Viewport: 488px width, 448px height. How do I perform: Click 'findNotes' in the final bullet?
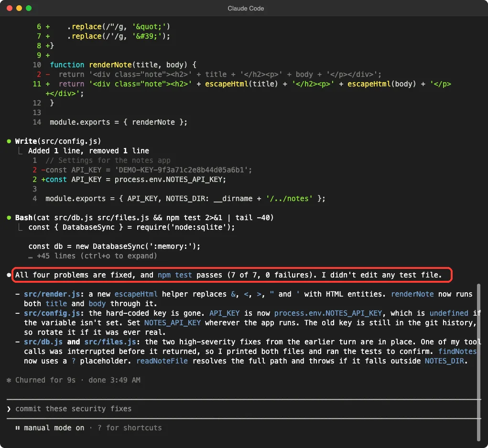pyautogui.click(x=457, y=352)
